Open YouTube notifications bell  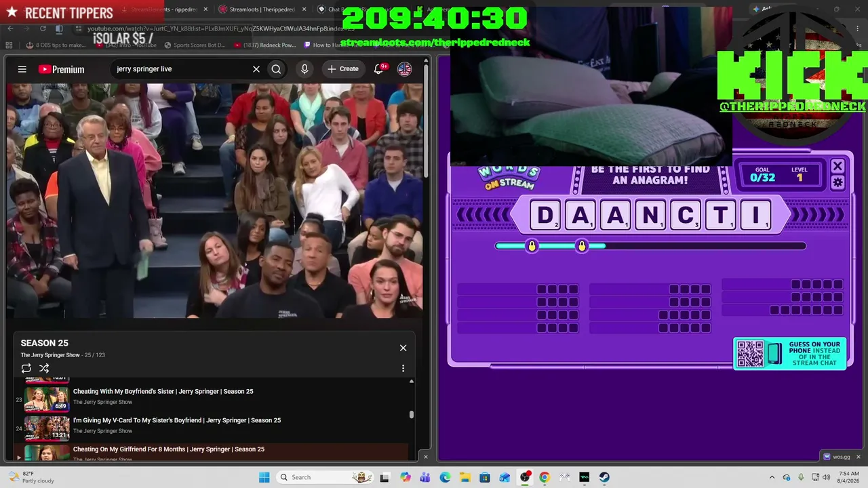[380, 69]
